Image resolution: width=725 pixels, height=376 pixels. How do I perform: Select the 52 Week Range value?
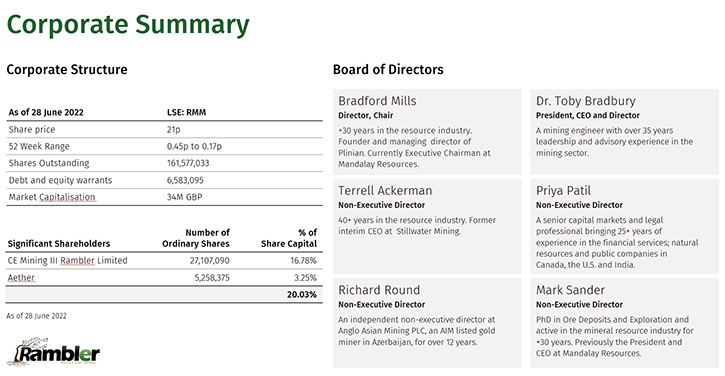pos(194,146)
